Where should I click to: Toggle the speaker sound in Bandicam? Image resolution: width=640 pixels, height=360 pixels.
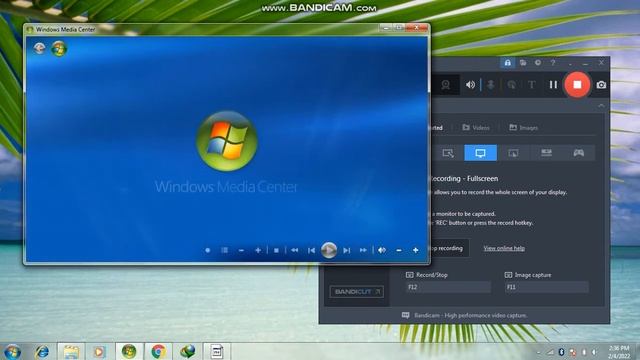[471, 84]
